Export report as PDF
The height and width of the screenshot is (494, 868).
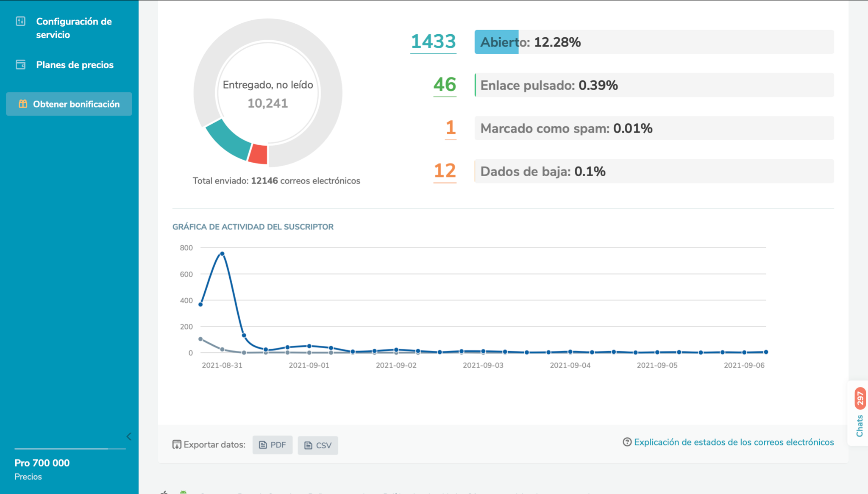click(273, 445)
